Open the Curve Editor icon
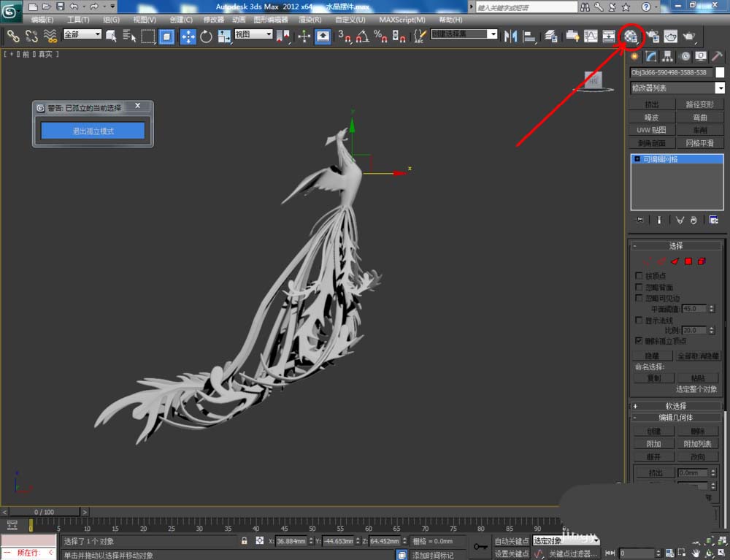Viewport: 730px width, 560px height. pyautogui.click(x=591, y=37)
